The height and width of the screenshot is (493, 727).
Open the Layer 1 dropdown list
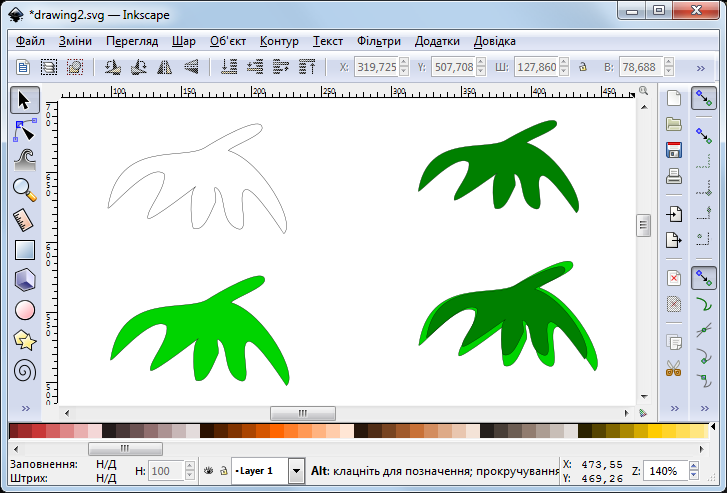point(296,470)
